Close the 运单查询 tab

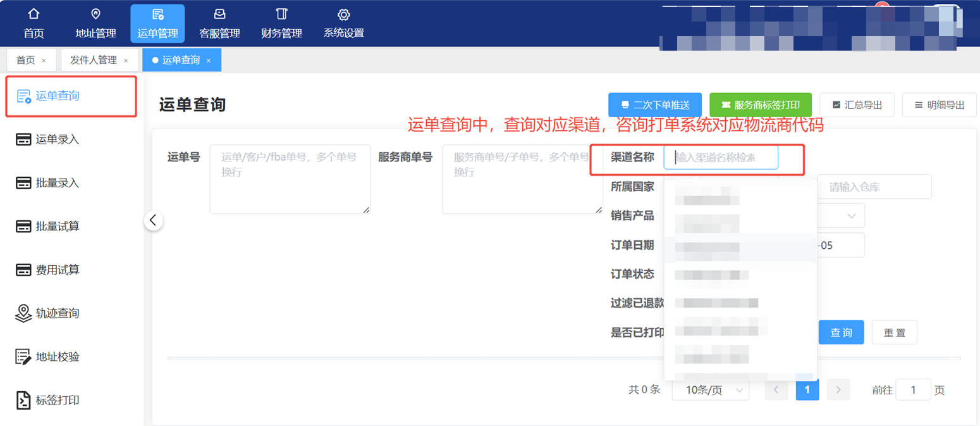209,61
